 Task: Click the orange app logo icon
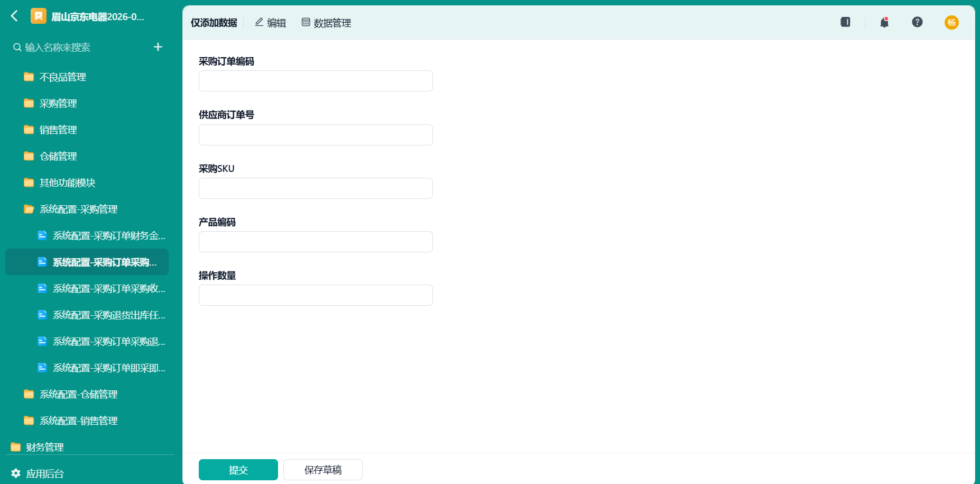(39, 16)
